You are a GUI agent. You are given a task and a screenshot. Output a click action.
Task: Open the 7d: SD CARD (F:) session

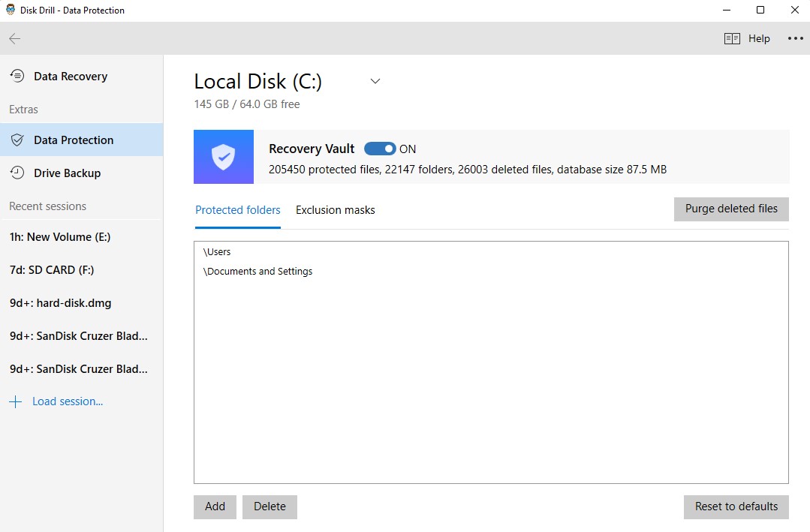[x=82, y=270]
